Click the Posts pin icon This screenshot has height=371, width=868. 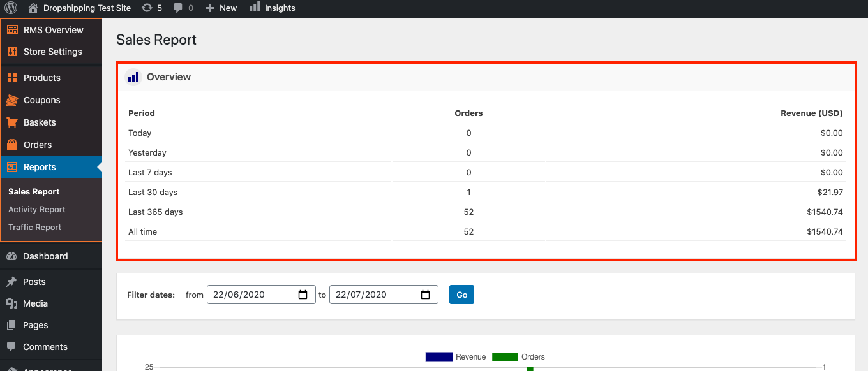pos(11,282)
